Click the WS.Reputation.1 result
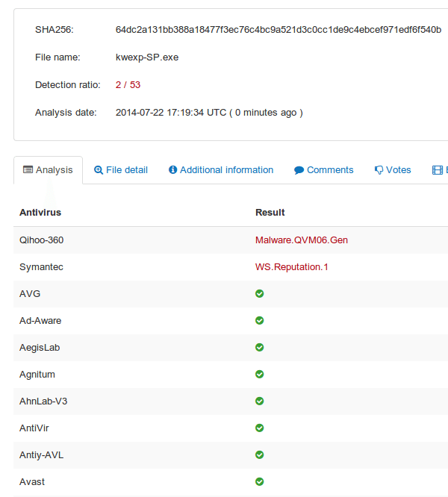 coord(291,267)
